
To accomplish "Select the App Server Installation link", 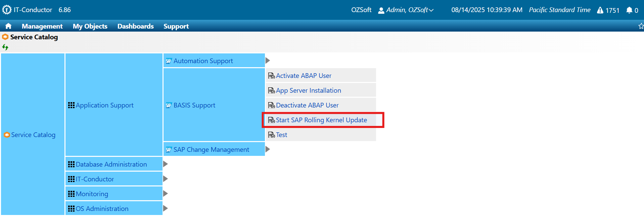I will tap(308, 90).
